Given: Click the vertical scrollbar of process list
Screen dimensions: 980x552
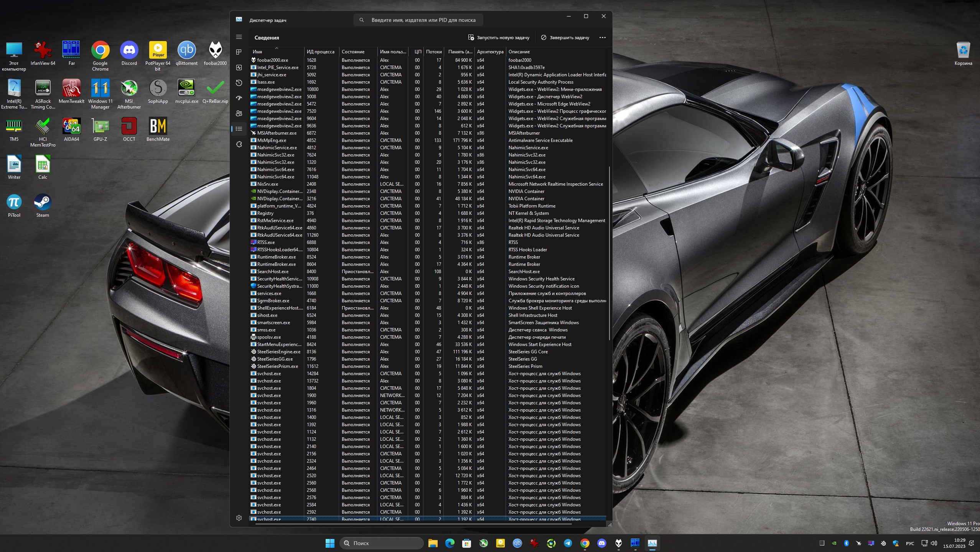Looking at the screenshot, I should tap(609, 253).
